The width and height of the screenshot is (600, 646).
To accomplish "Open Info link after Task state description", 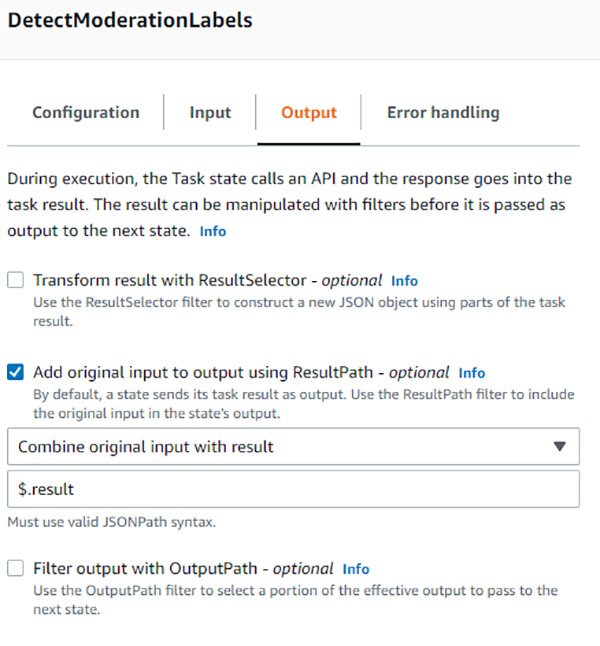I will click(213, 231).
